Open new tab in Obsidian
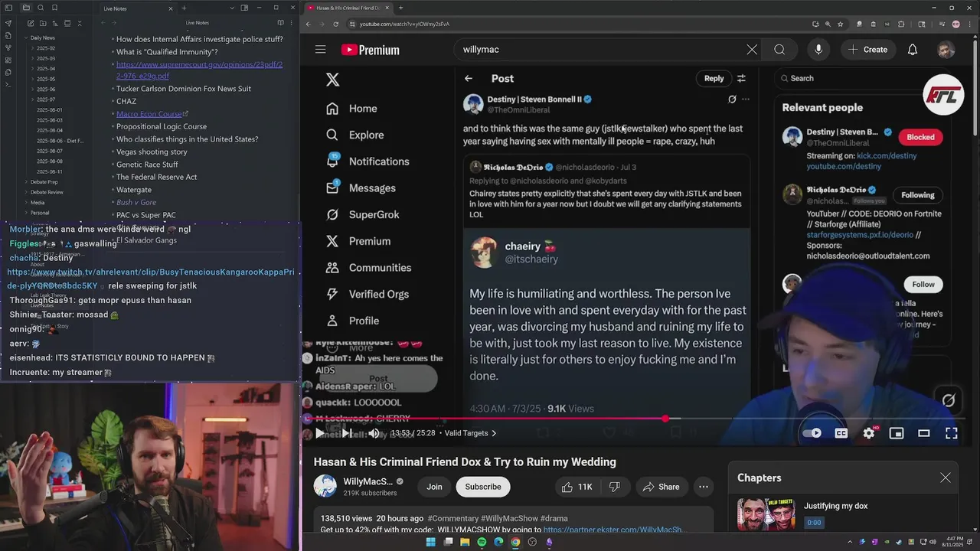The width and height of the screenshot is (980, 551). pos(184,8)
